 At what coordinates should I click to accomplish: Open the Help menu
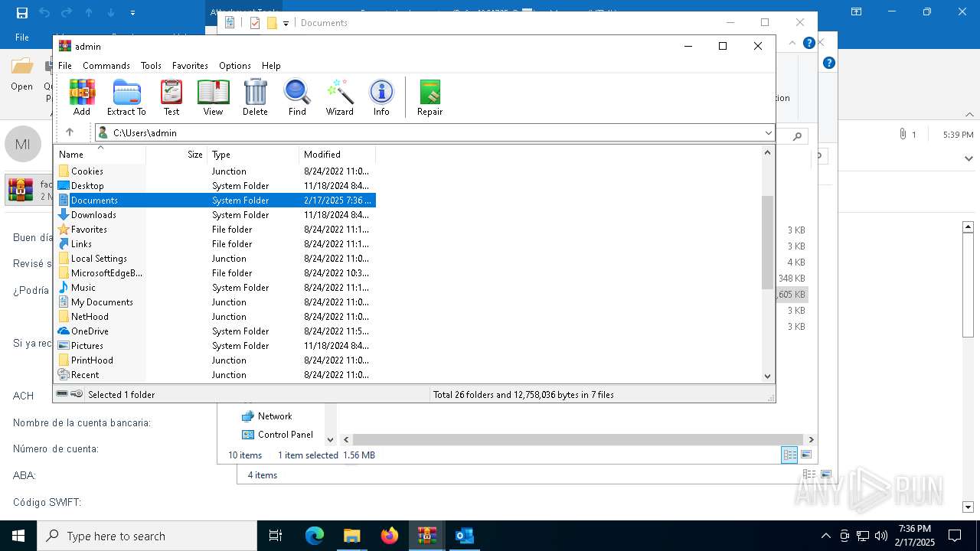pos(271,66)
